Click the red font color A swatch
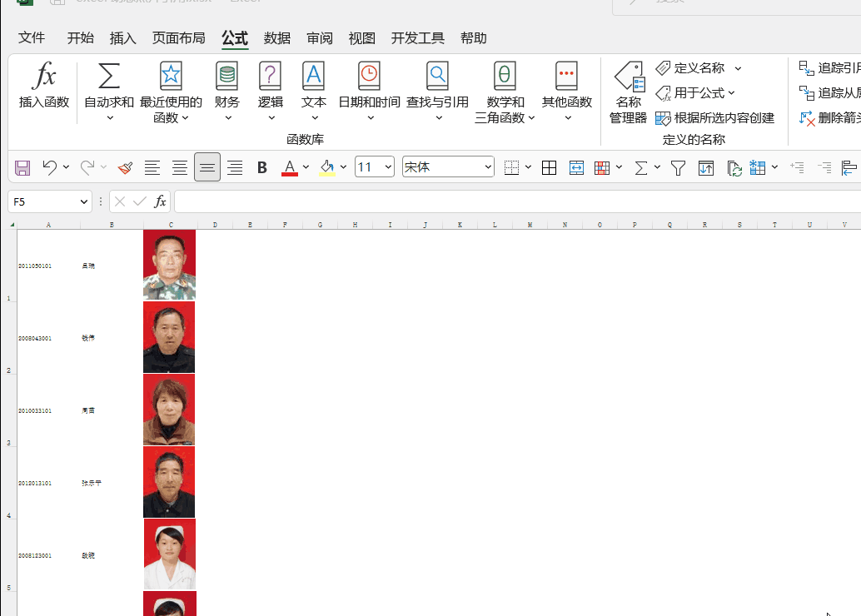The width and height of the screenshot is (861, 616). point(290,167)
